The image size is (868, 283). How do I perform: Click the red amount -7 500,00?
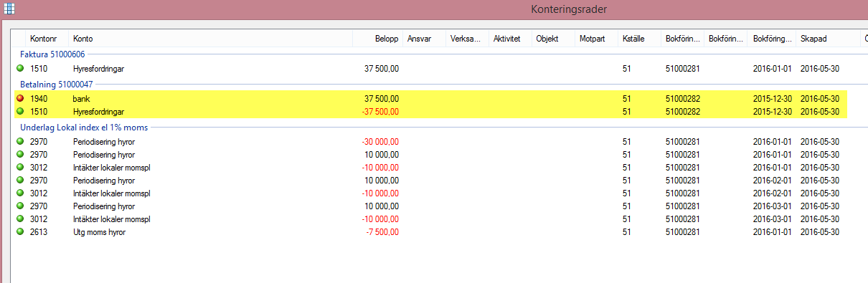coord(383,232)
